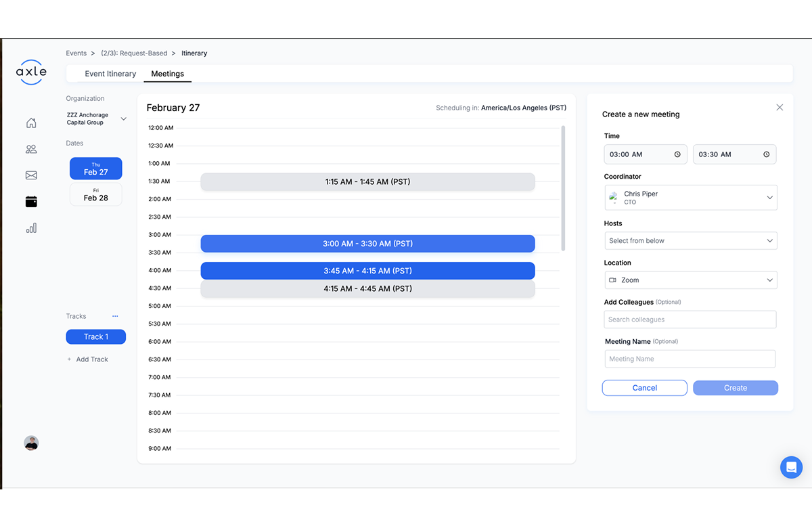812x528 pixels.
Task: Open the Analytics bar chart icon
Action: [31, 228]
